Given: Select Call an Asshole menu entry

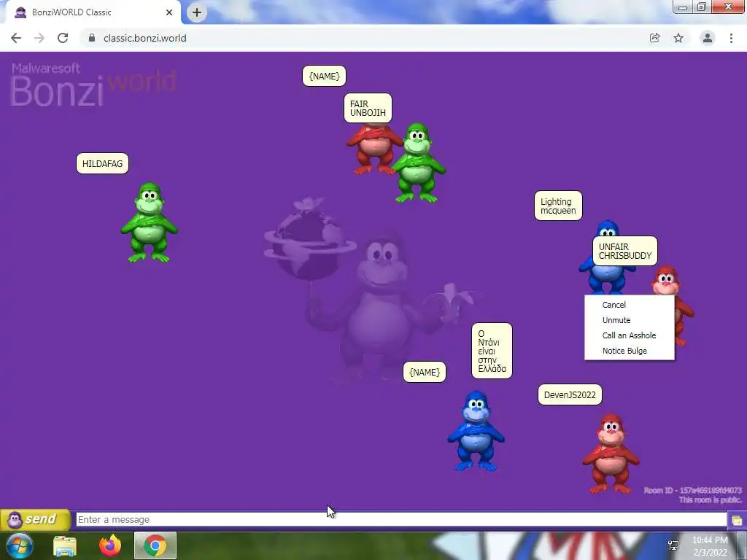Looking at the screenshot, I should coord(630,335).
